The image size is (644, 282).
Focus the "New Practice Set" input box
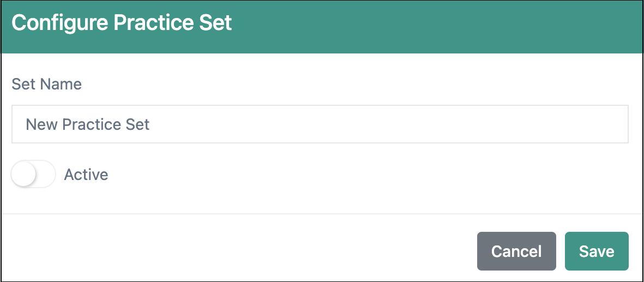(x=320, y=124)
